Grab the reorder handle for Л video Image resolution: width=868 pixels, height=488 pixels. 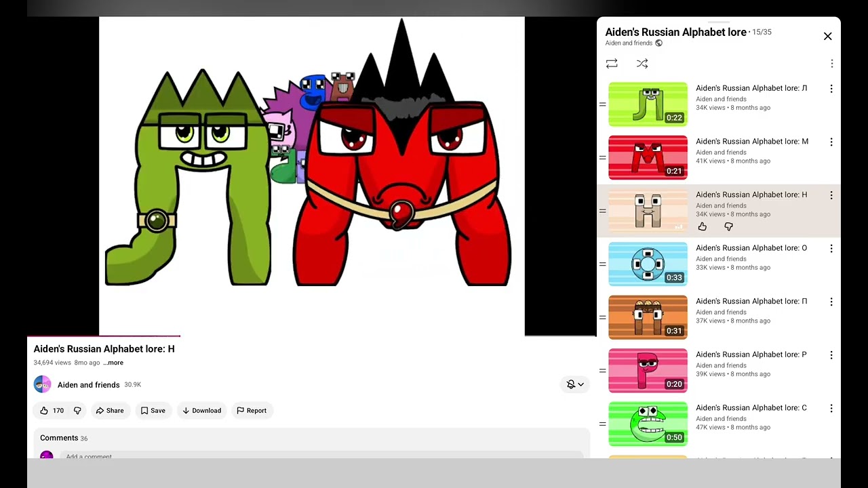coord(602,104)
